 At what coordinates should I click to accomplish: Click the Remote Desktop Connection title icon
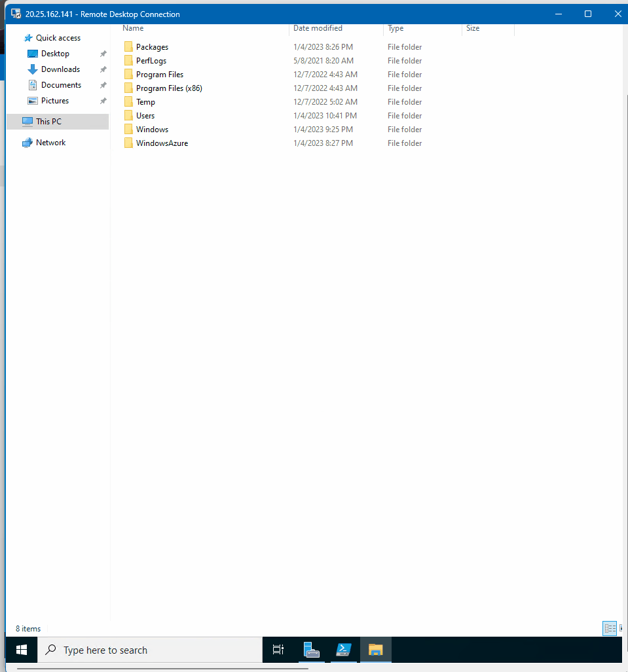pyautogui.click(x=16, y=14)
